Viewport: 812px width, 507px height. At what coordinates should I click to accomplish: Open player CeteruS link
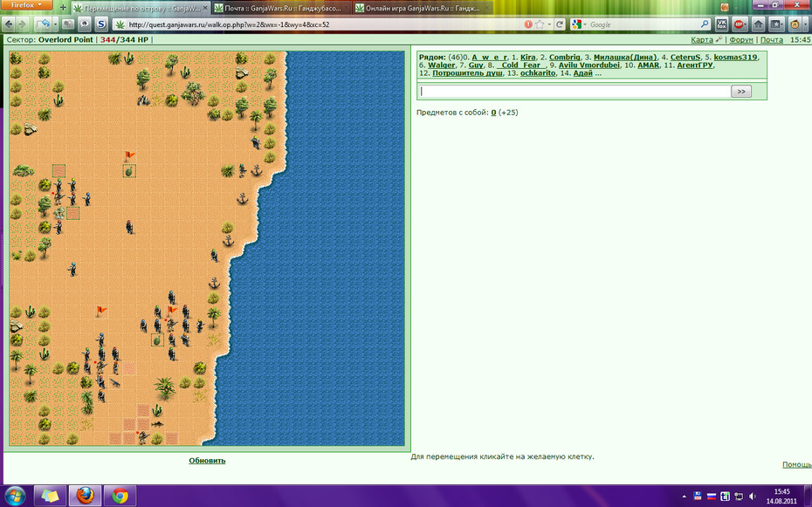coord(685,58)
